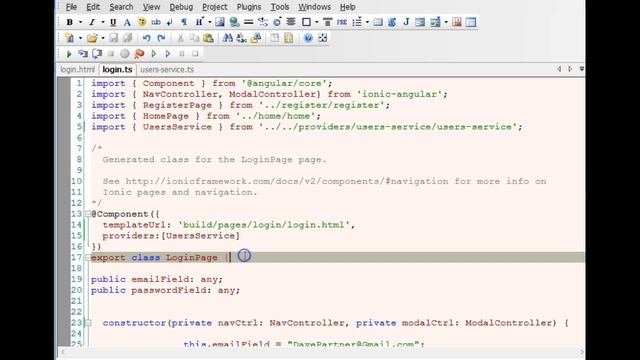Insert italic tag with I icon
This screenshot has height=360, width=640.
(92, 22)
